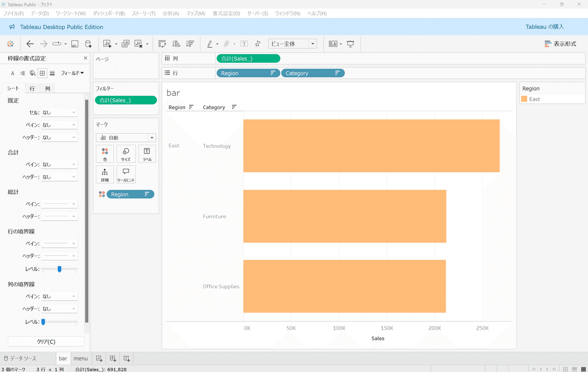The width and height of the screenshot is (588, 372).
Task: Adjust the 行の境界線 level slider
Action: click(59, 269)
